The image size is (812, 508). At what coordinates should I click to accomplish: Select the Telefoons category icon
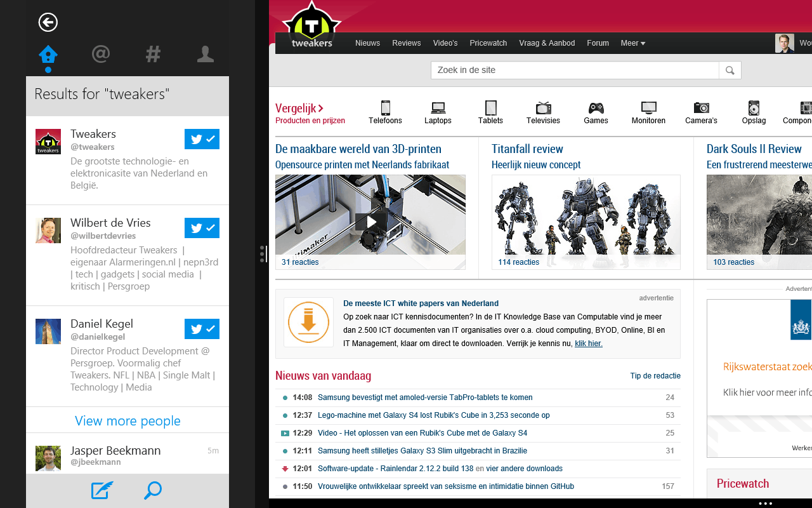(385, 108)
